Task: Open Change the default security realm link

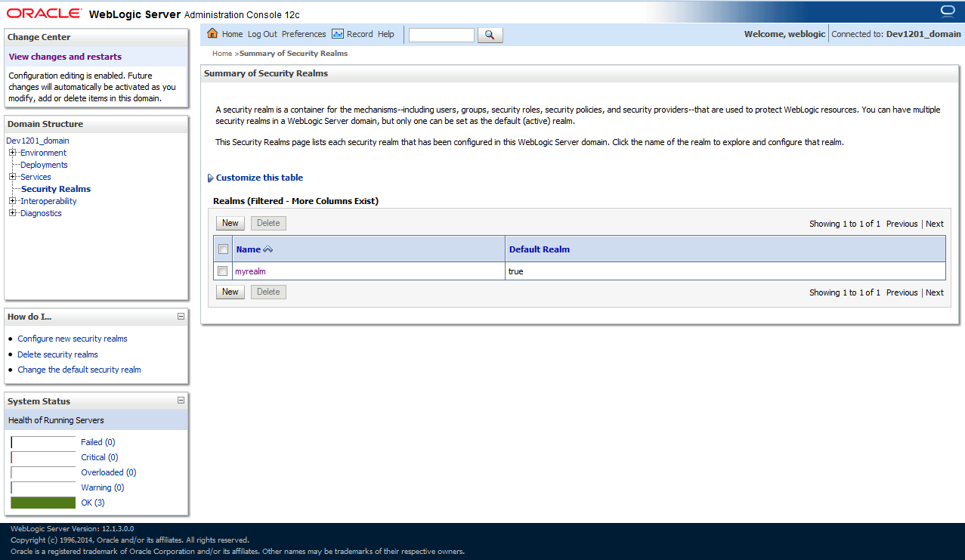Action: click(79, 370)
